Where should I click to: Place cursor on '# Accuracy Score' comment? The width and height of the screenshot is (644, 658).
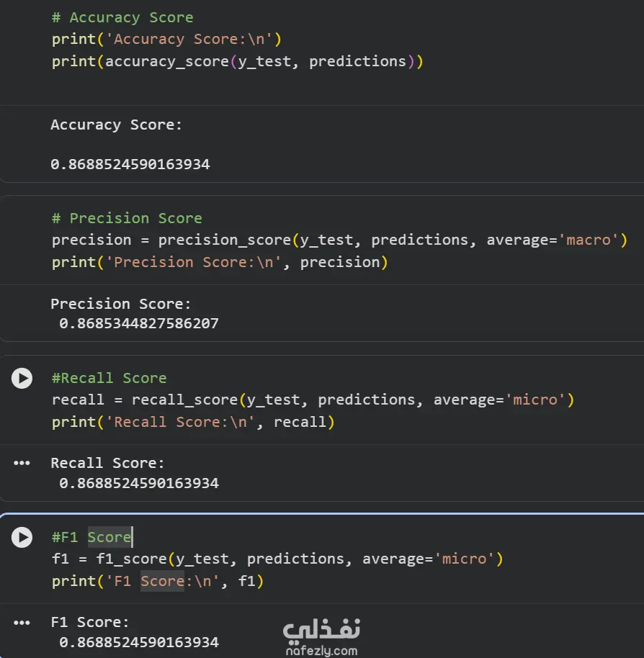(122, 17)
